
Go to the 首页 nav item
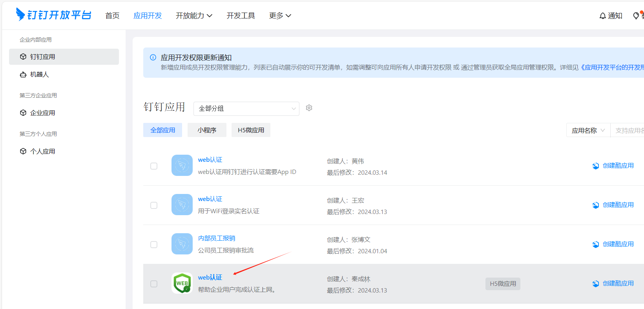[112, 16]
